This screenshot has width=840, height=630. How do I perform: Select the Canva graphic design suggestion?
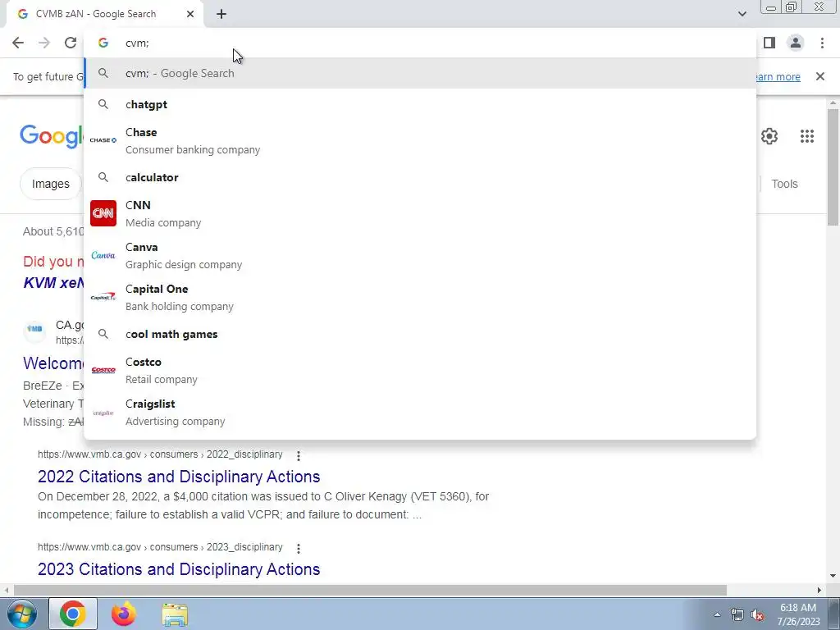[x=420, y=255]
